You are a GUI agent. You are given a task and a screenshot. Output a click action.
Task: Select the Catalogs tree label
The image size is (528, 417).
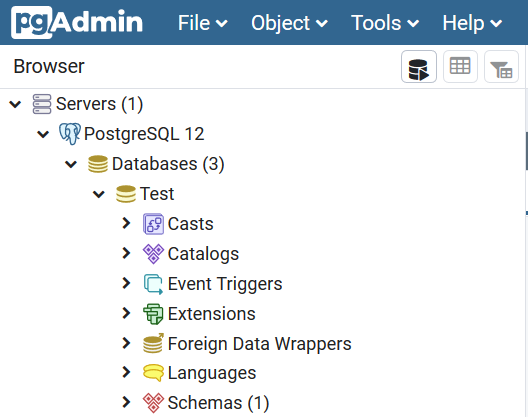click(x=203, y=254)
